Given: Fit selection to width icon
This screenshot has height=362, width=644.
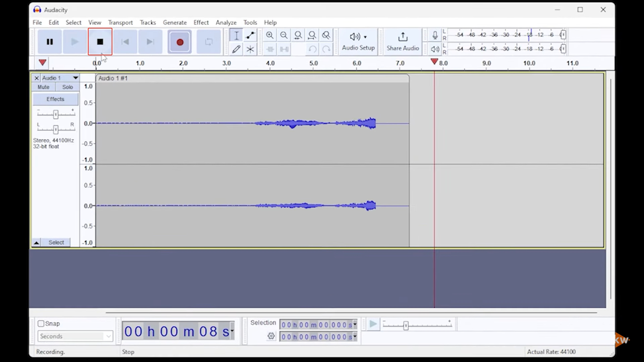Looking at the screenshot, I should [298, 35].
